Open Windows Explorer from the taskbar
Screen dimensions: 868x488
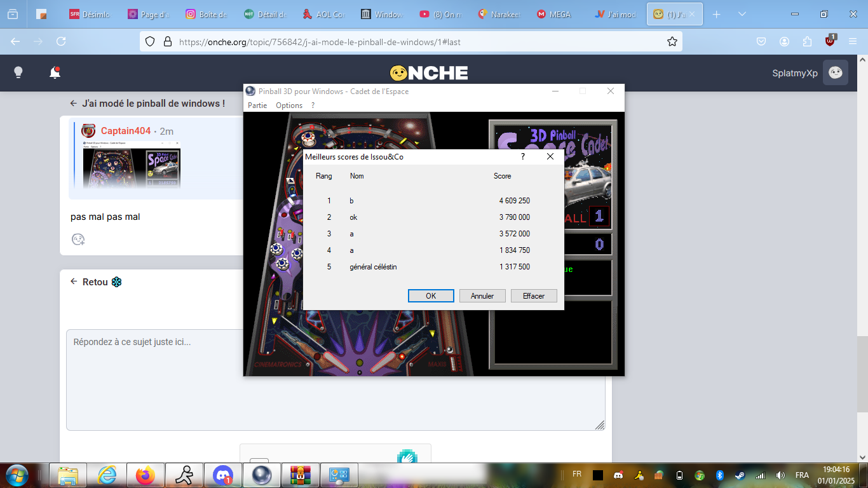point(69,475)
